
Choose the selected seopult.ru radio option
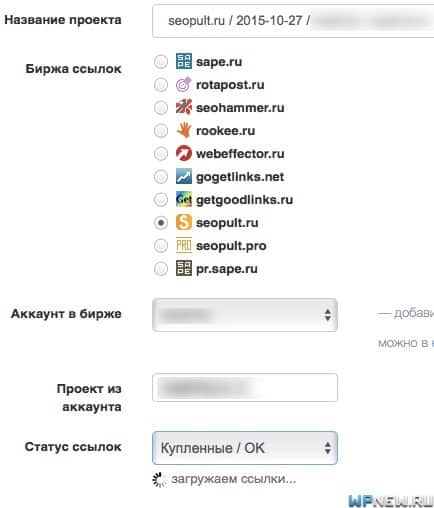point(161,223)
